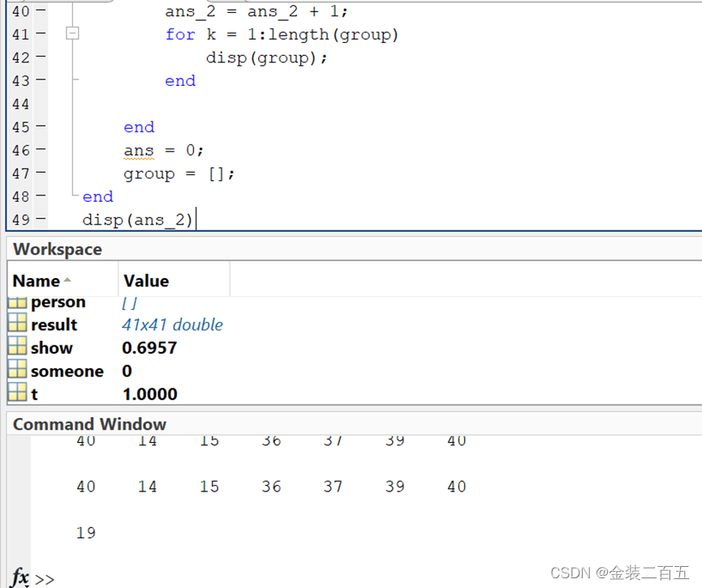702x588 pixels.
Task: Click the underlined 'ans' on line 46
Action: [139, 151]
